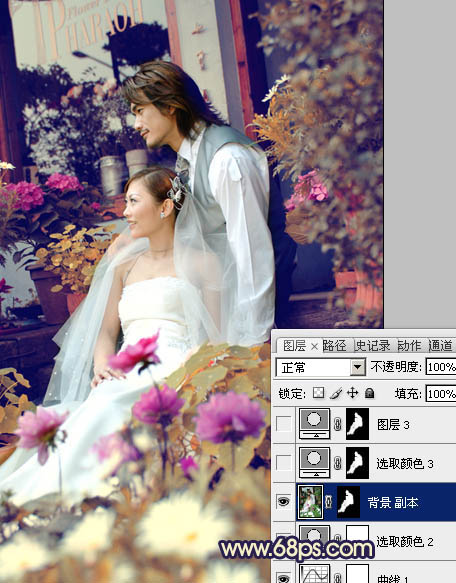The image size is (456, 583).
Task: Click the 背景 副本 image thumbnail
Action: click(x=311, y=502)
